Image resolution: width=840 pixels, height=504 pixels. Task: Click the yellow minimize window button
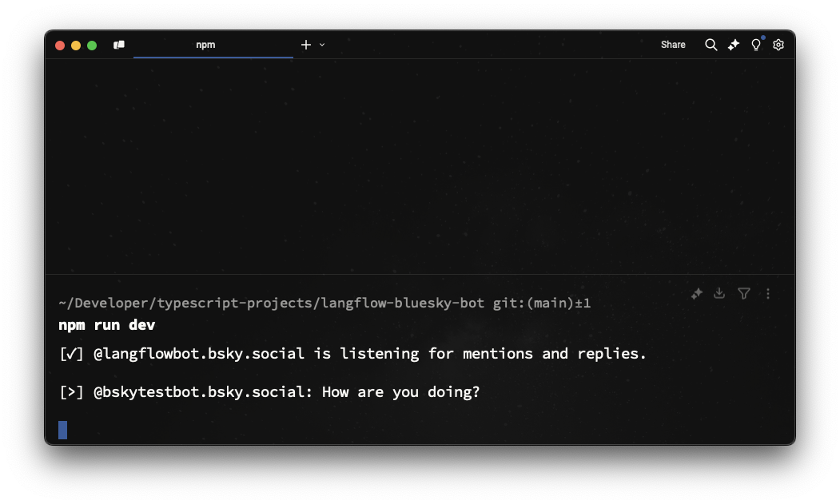coord(76,46)
